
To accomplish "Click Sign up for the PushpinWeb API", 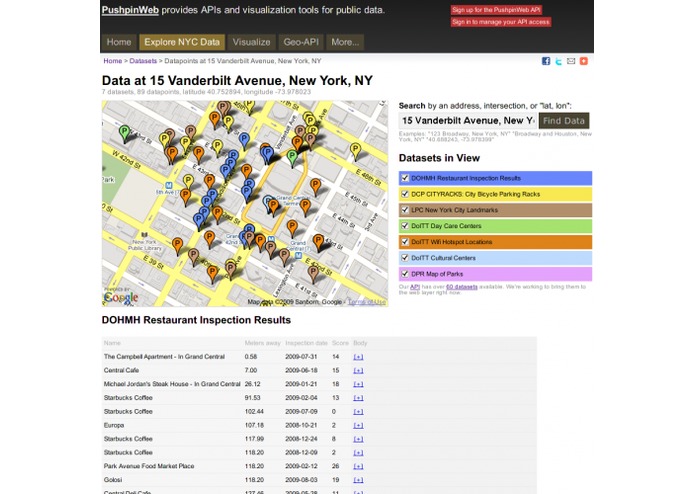I will [496, 10].
